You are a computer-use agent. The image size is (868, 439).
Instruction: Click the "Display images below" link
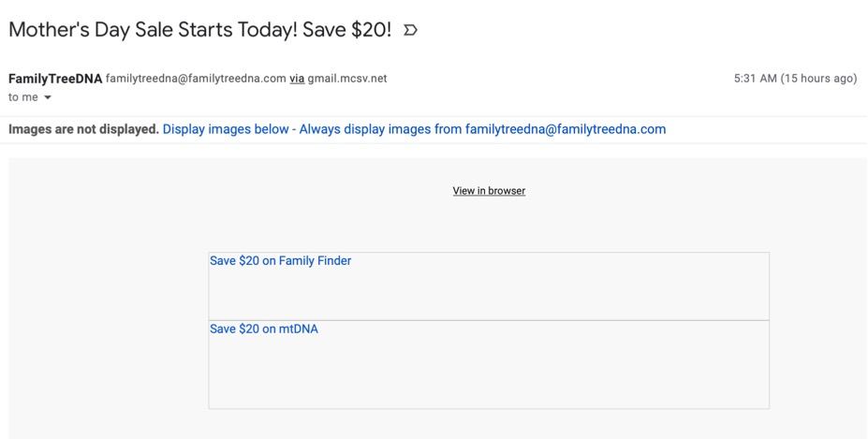click(x=226, y=129)
